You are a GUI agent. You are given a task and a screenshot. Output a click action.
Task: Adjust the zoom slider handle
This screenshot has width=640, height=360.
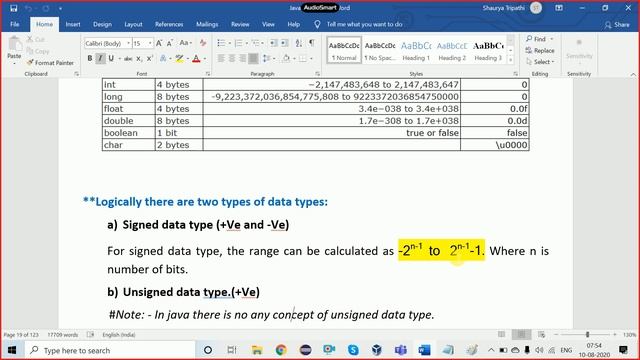[x=587, y=335]
